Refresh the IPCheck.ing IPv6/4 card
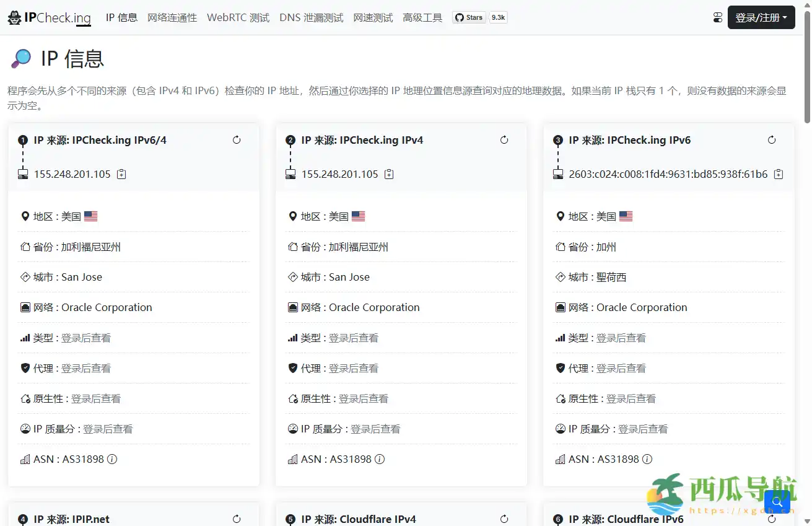 (236, 140)
